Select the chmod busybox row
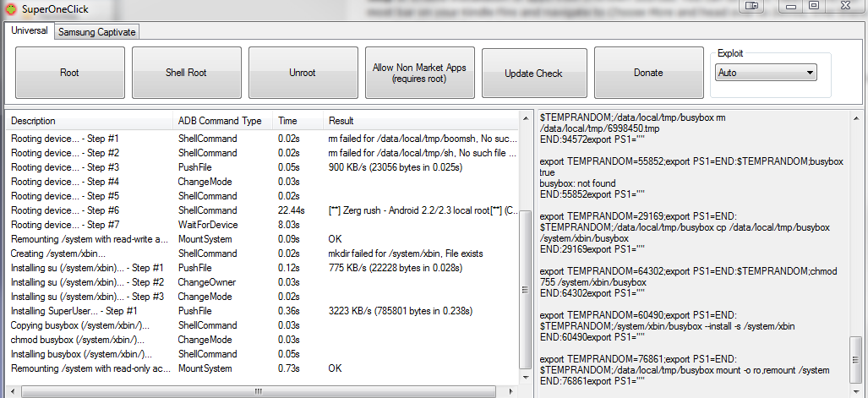Screen dimensions: 868x398 [x=264, y=340]
